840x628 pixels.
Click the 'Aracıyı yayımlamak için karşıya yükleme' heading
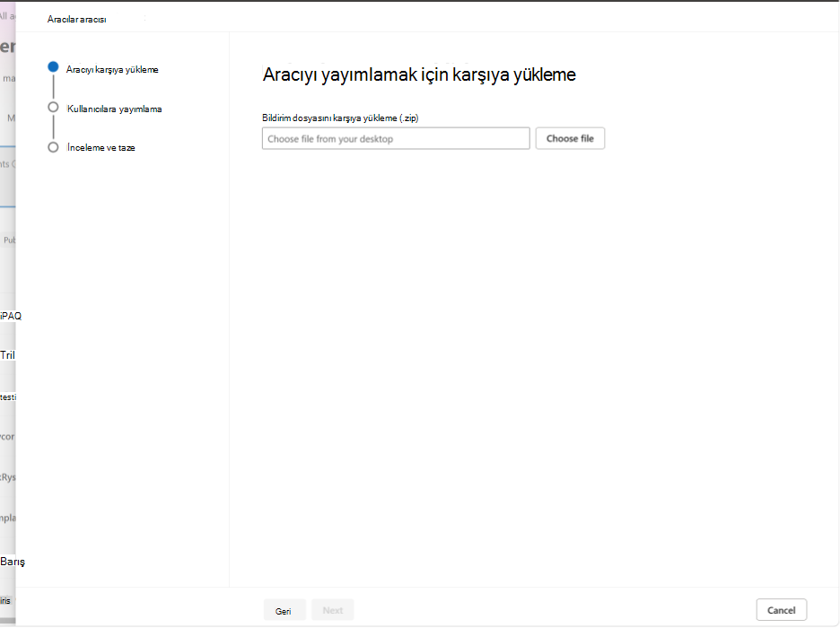point(419,74)
